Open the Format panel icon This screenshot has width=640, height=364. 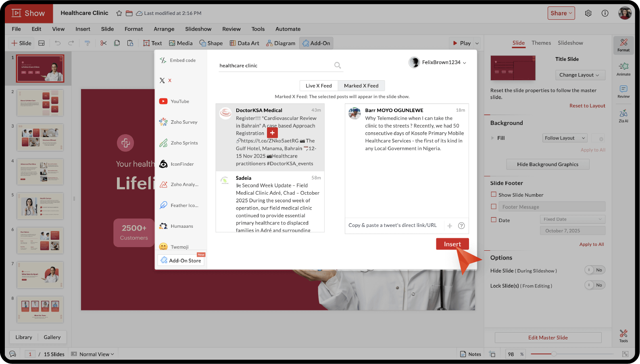(x=623, y=45)
